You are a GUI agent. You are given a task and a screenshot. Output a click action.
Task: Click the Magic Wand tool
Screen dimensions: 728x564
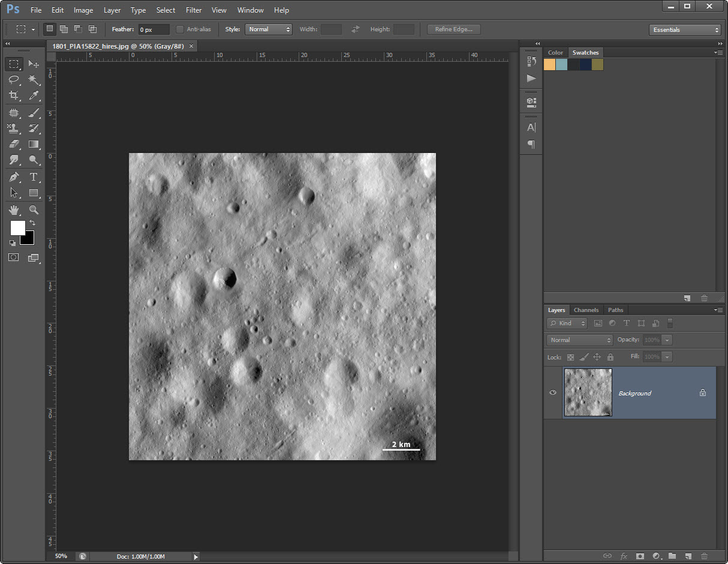tap(34, 79)
